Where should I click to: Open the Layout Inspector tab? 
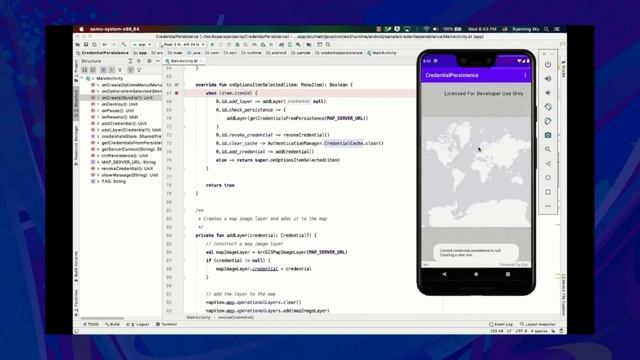tap(538, 324)
